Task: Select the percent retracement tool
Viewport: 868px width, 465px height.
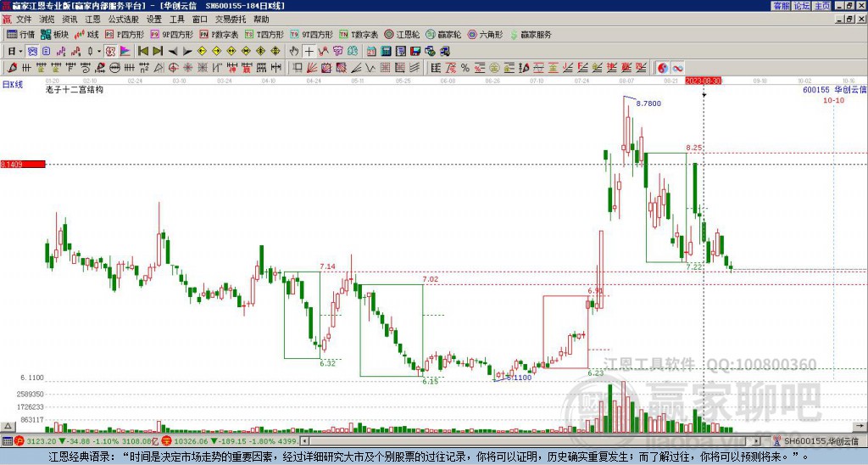Action: tap(465, 68)
